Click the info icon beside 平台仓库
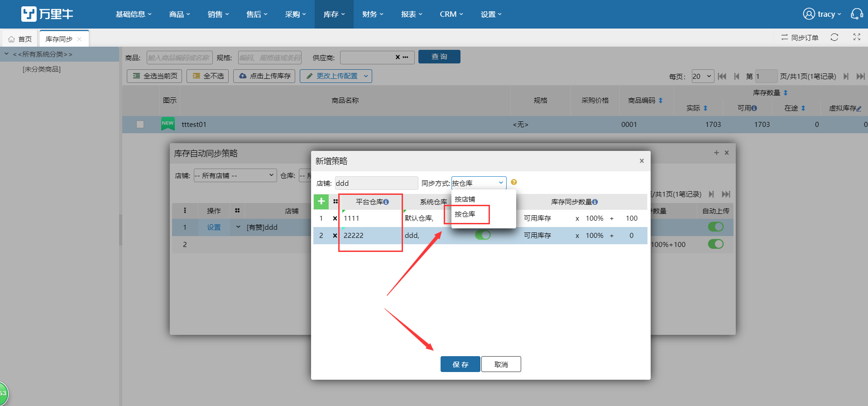 point(386,202)
